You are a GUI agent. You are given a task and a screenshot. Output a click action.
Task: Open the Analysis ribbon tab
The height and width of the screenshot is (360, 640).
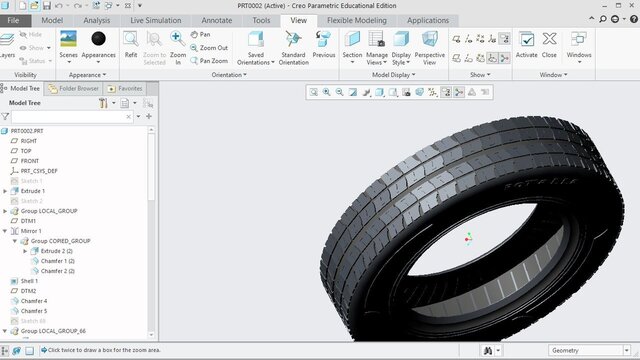click(97, 20)
